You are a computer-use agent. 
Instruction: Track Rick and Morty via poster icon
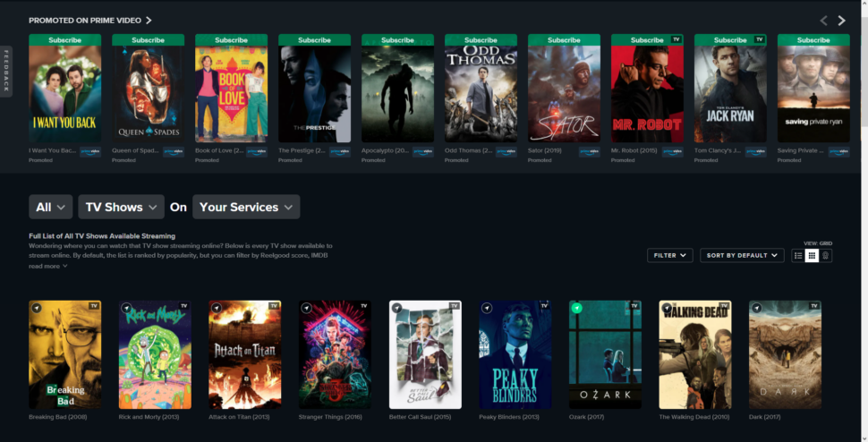126,308
